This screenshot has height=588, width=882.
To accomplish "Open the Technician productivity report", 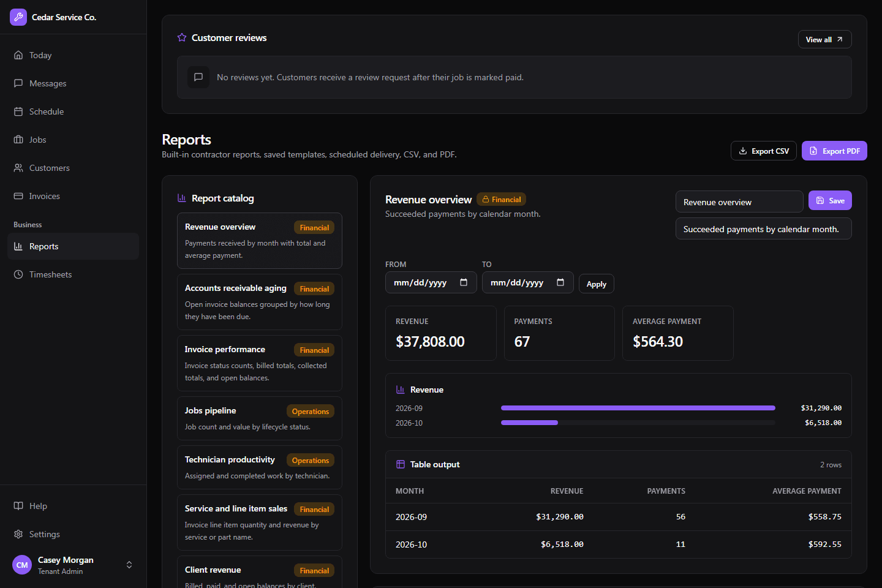I will click(260, 467).
